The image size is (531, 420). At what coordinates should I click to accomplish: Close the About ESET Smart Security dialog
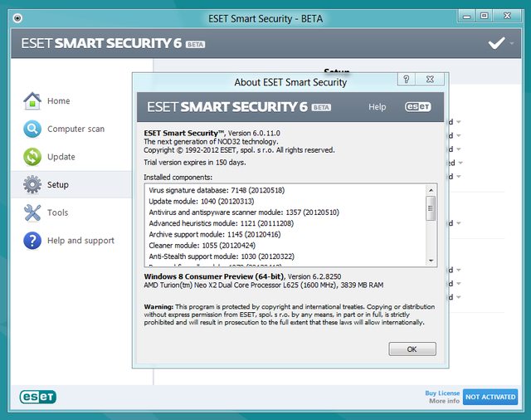(x=430, y=79)
